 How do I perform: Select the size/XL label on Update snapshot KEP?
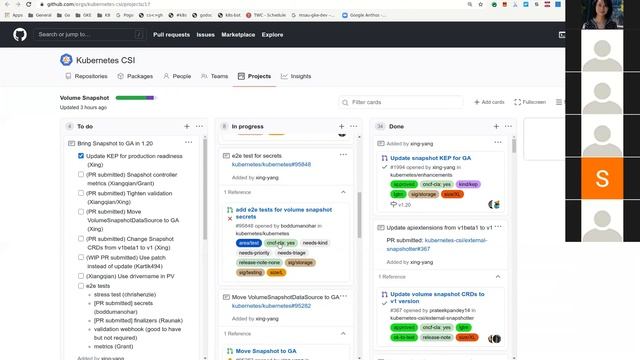point(452,194)
